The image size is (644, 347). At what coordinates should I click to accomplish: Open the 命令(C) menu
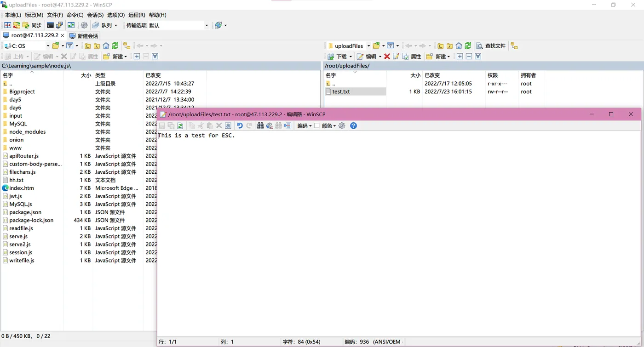tap(75, 15)
